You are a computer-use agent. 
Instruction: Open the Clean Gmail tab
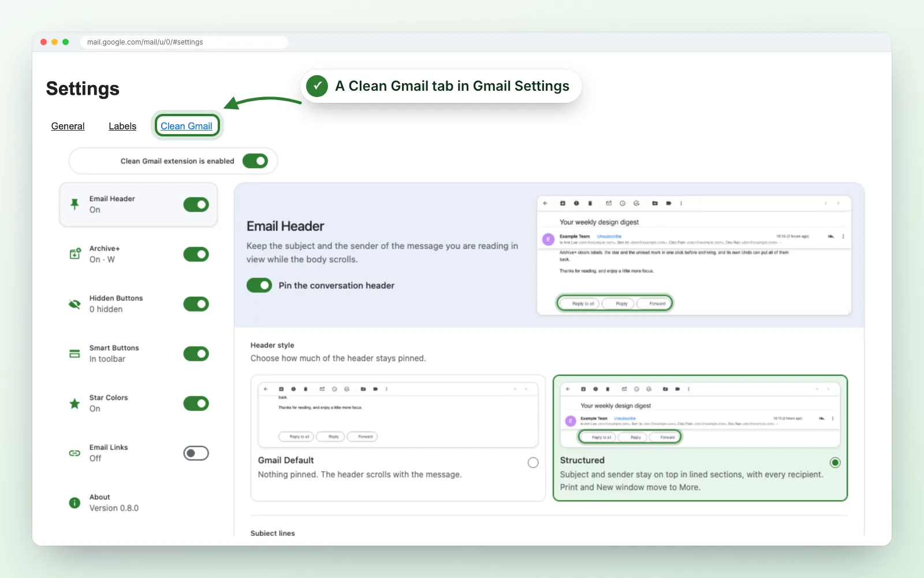pyautogui.click(x=187, y=126)
